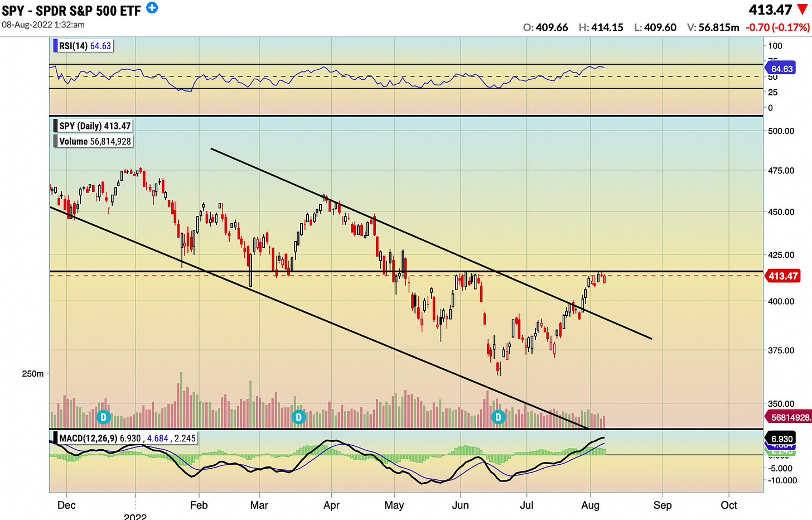This screenshot has width=812, height=520.
Task: Click the 25 RSI axis label
Action: [773, 92]
